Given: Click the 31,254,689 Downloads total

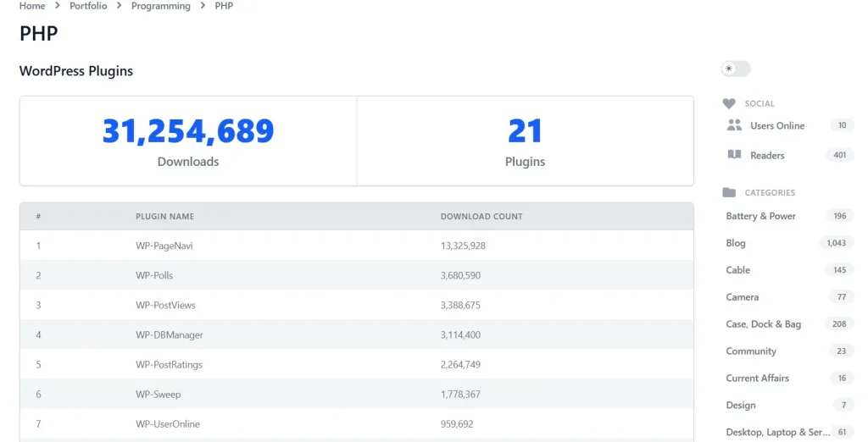Looking at the screenshot, I should [188, 131].
